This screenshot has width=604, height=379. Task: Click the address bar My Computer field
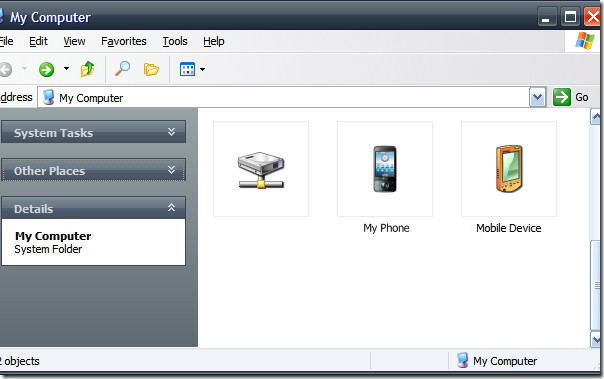(284, 97)
